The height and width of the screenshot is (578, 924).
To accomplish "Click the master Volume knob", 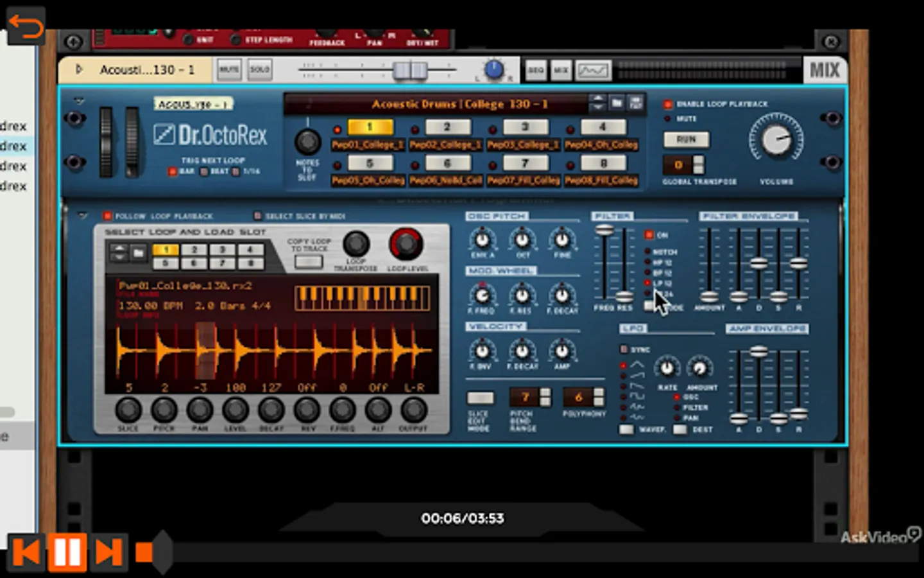I will [776, 139].
